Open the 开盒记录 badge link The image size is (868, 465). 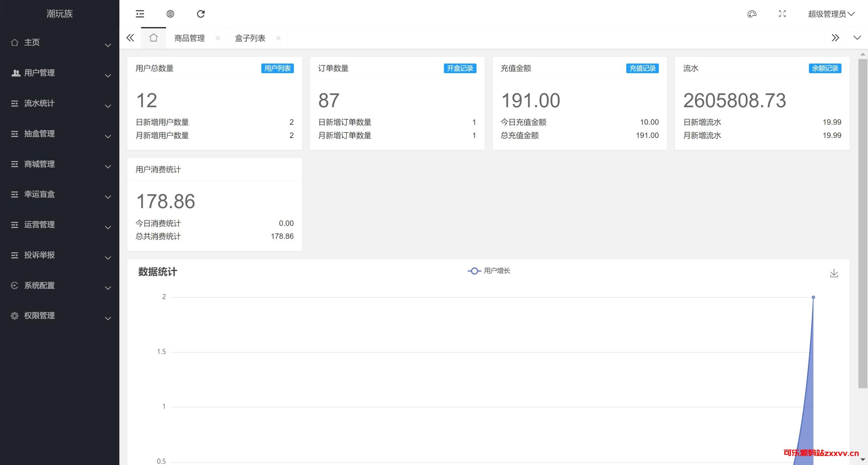click(x=460, y=68)
